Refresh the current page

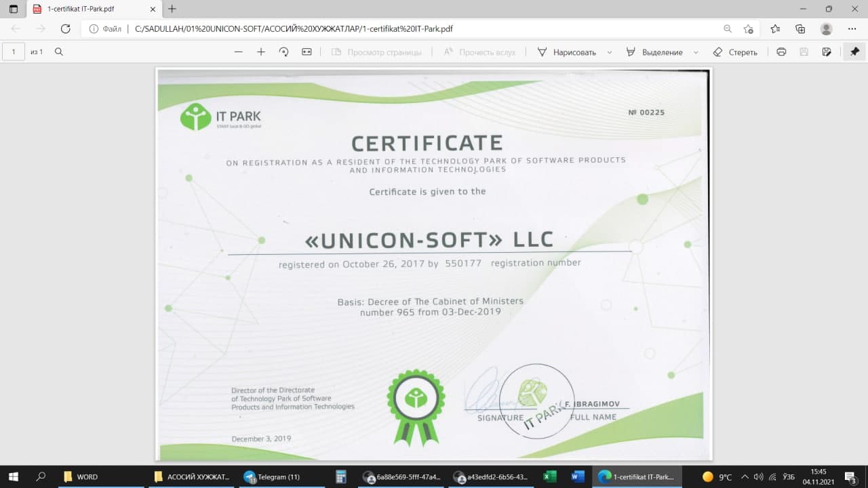click(x=66, y=29)
